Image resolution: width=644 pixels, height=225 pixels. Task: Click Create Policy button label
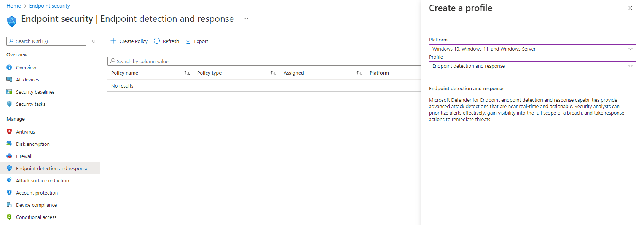coord(134,41)
